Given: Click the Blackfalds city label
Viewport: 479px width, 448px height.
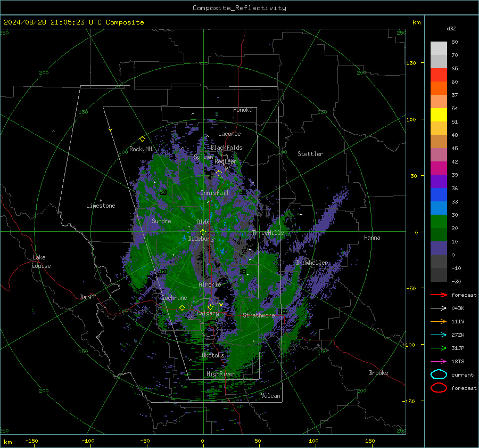Looking at the screenshot, I should point(226,148).
